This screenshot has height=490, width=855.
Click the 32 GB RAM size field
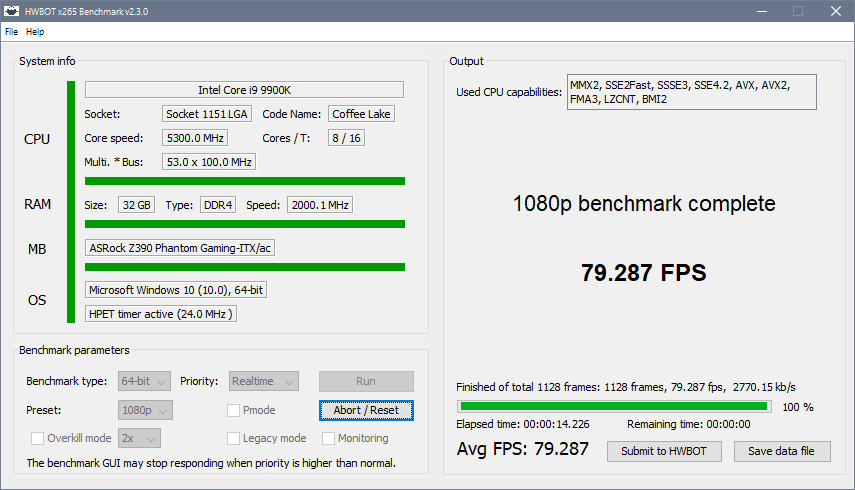pos(136,205)
